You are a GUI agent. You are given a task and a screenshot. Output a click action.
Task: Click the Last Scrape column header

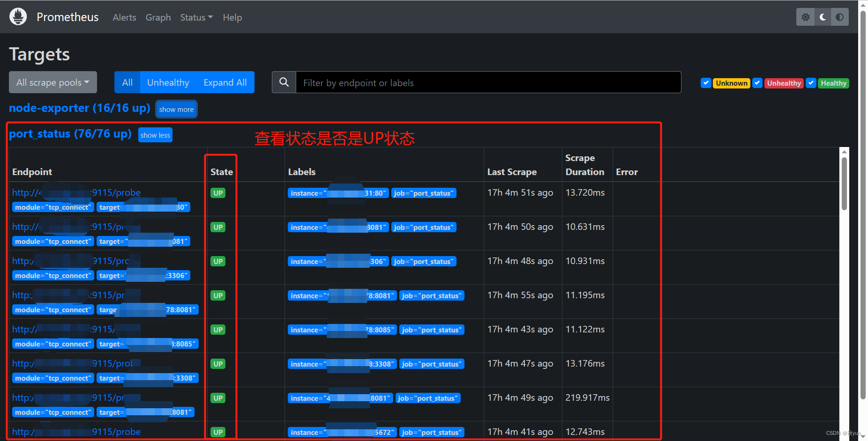click(512, 172)
